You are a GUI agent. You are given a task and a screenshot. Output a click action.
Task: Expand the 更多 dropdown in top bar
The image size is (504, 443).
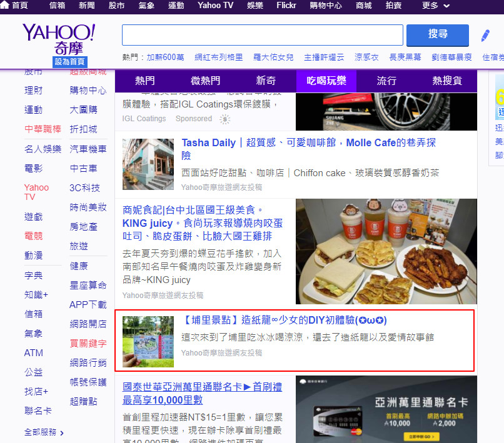pos(436,6)
